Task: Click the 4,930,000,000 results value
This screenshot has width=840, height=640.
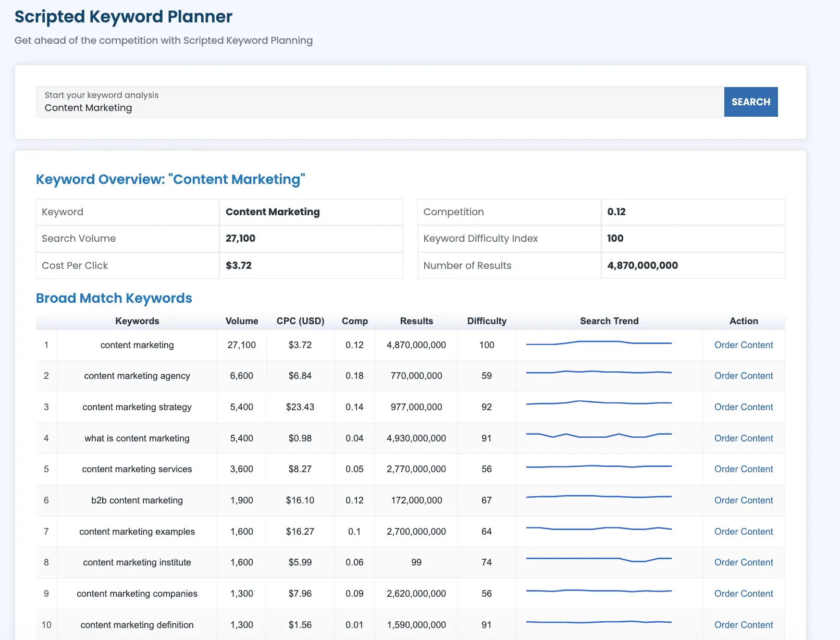Action: coord(416,438)
